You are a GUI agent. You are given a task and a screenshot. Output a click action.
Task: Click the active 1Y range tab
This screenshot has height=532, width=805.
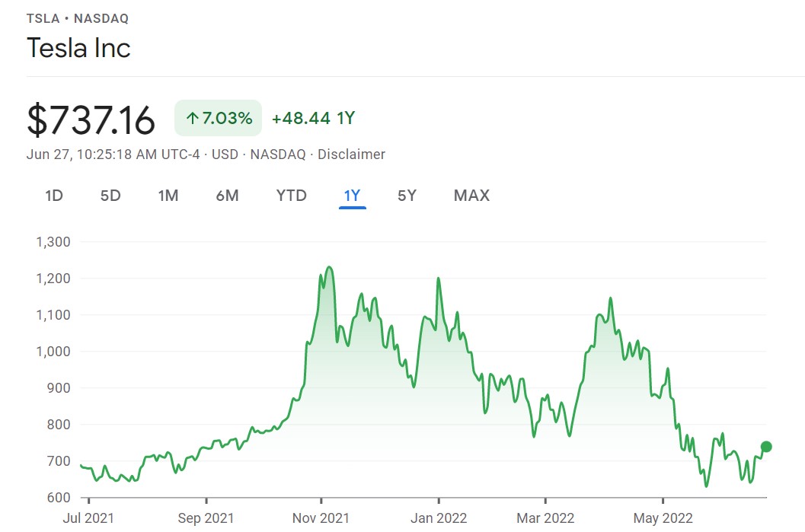(352, 196)
